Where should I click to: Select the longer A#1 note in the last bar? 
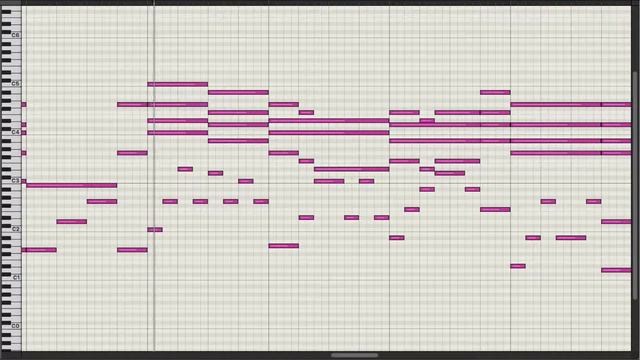(x=571, y=238)
